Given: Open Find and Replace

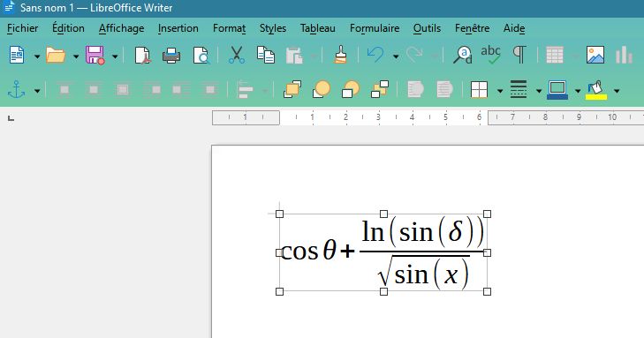Looking at the screenshot, I should [x=463, y=55].
